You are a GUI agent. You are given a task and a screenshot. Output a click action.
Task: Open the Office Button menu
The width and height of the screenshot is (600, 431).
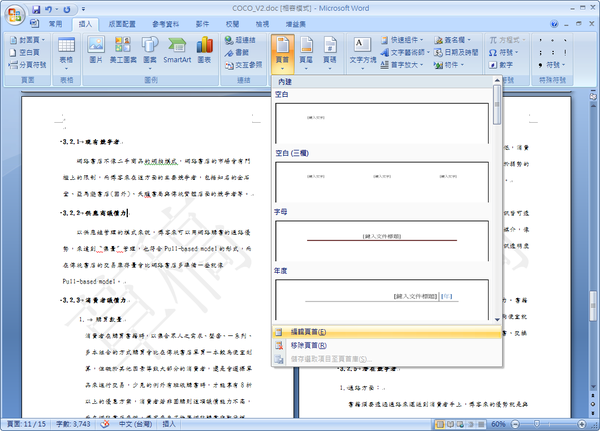point(14,15)
